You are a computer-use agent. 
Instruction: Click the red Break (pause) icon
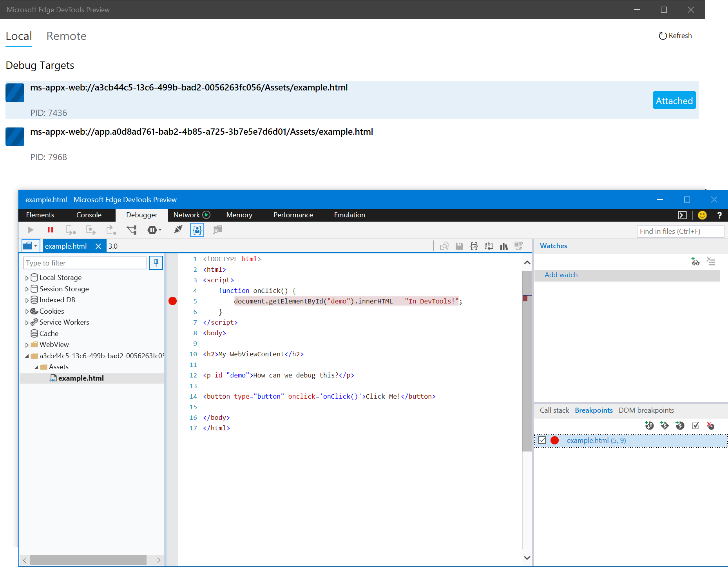(50, 230)
